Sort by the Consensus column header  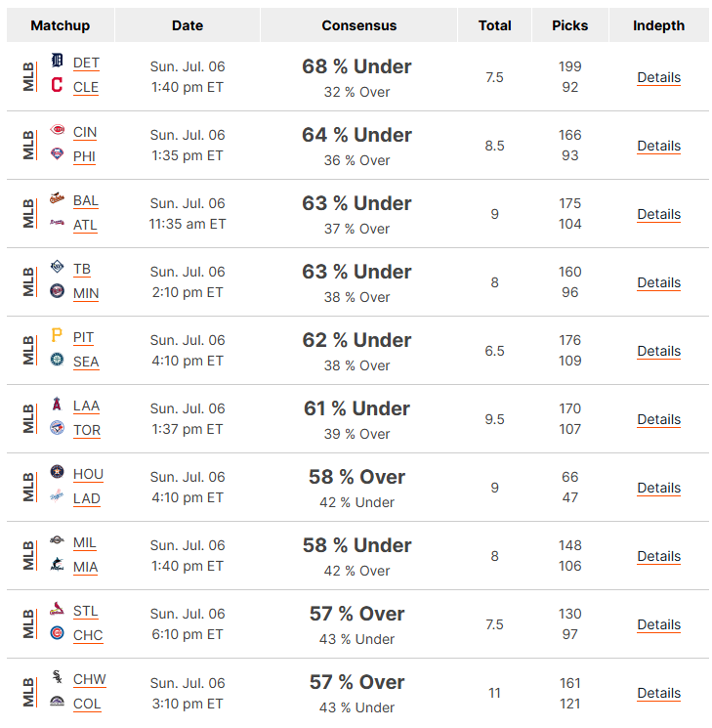pyautogui.click(x=358, y=25)
